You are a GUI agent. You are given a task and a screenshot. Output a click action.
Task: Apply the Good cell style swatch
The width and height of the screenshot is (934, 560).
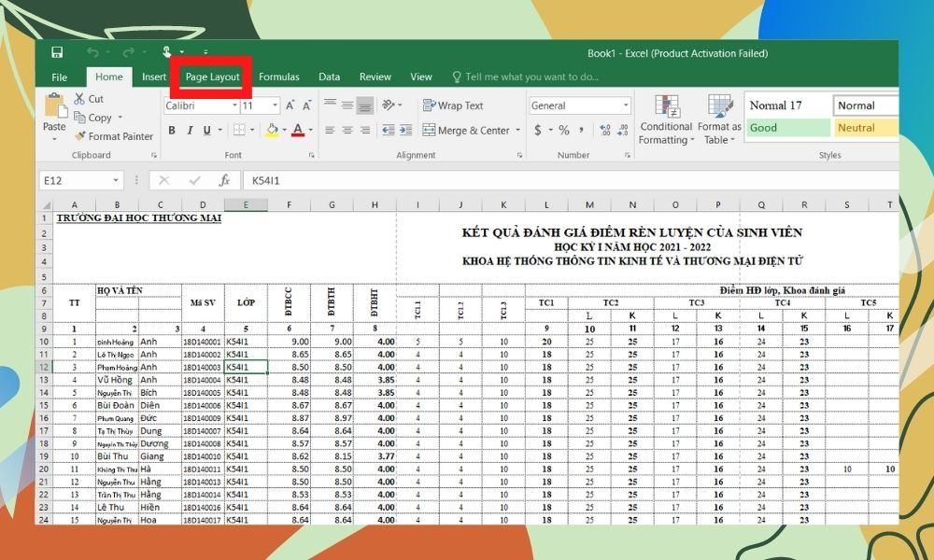coord(786,128)
